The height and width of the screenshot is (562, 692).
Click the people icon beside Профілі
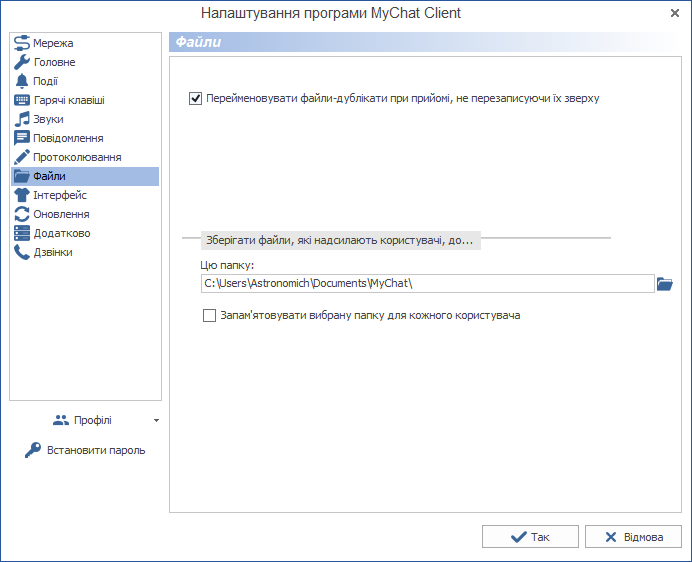[61, 420]
